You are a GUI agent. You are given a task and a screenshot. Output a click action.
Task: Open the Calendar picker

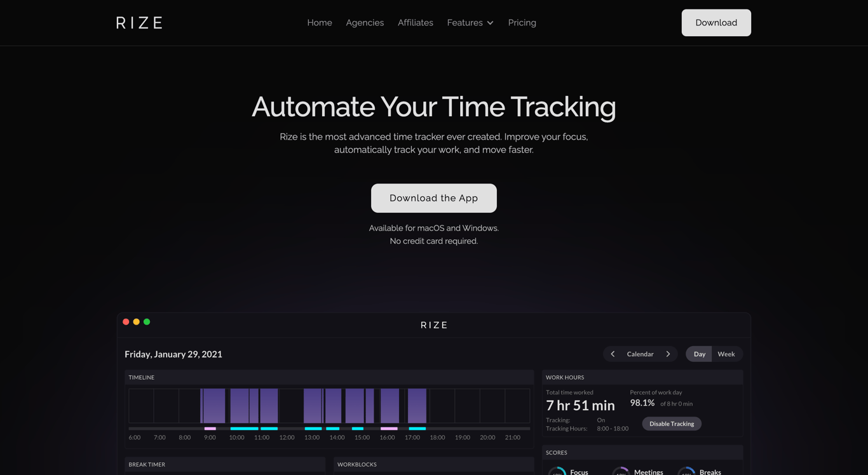[x=640, y=354]
